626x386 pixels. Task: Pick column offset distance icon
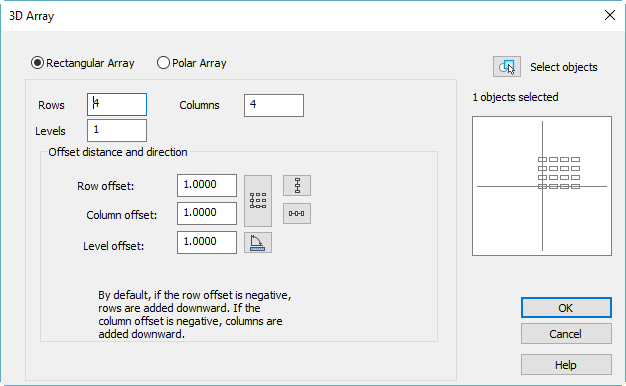tap(297, 214)
